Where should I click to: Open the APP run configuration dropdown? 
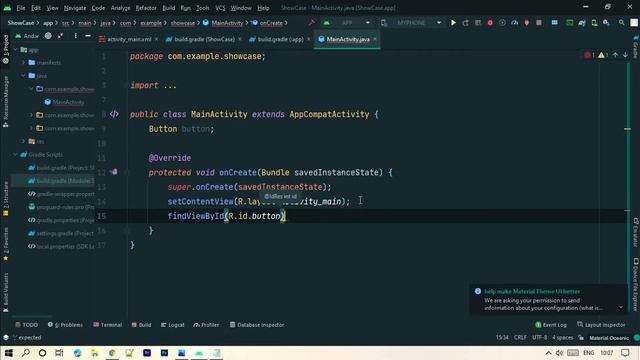(x=347, y=23)
